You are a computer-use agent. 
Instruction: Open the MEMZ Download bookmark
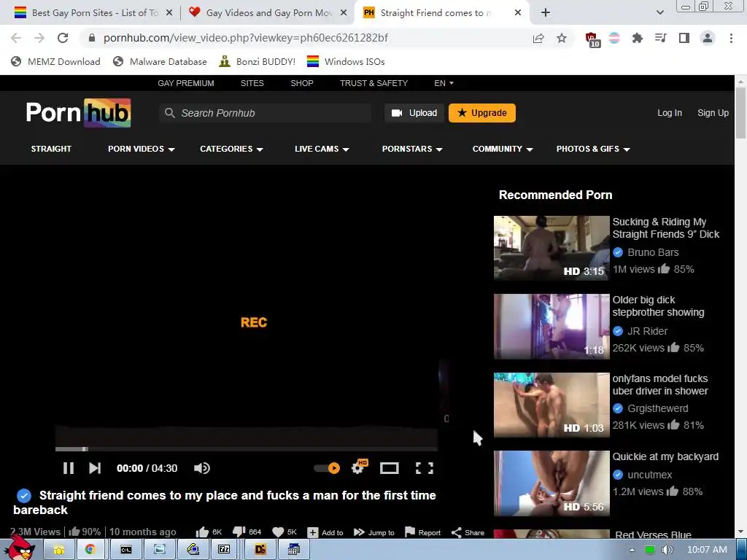click(x=55, y=61)
